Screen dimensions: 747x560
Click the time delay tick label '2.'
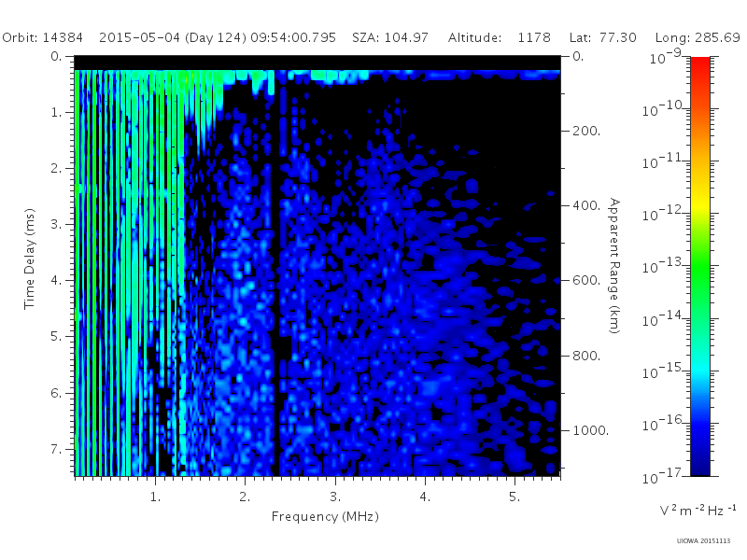(57, 169)
